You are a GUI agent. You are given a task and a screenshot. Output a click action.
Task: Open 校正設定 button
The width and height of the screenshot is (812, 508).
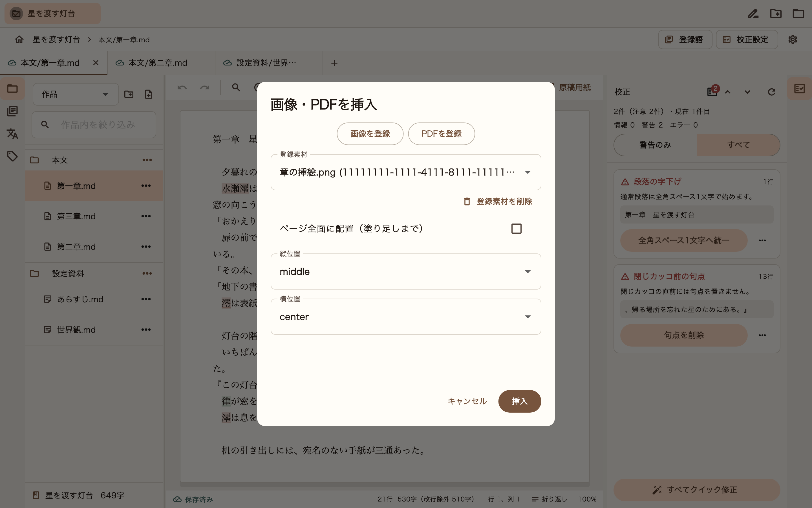[747, 40]
